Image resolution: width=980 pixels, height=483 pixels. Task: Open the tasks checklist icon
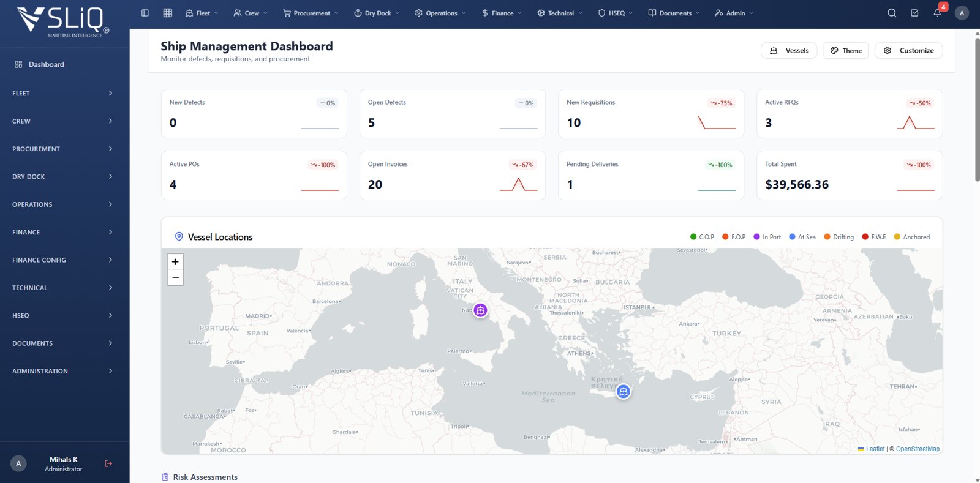pyautogui.click(x=914, y=13)
